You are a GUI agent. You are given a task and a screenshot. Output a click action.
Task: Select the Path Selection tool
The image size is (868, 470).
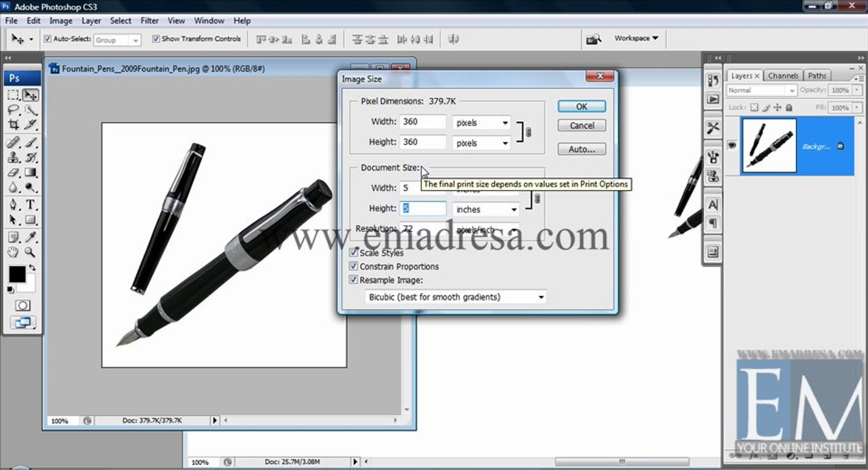click(x=13, y=220)
